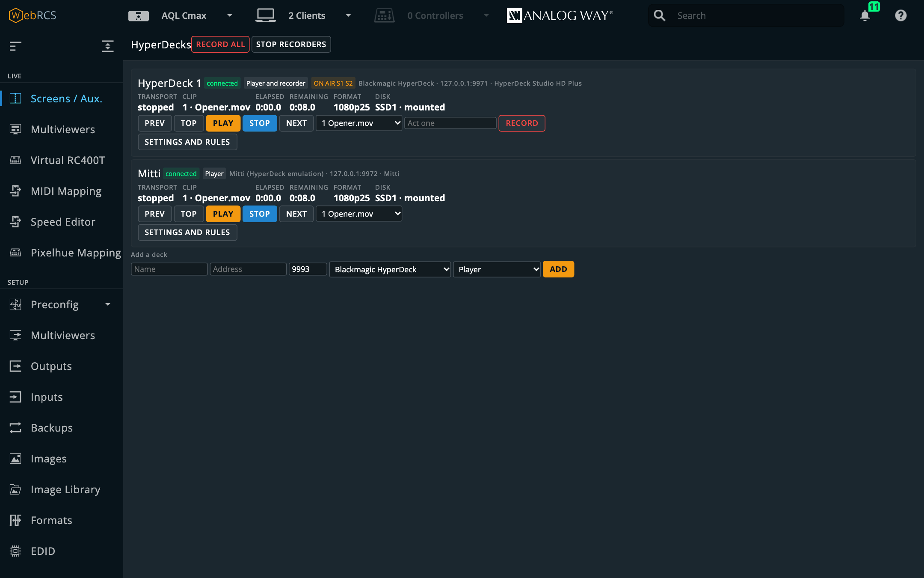The image size is (924, 578).
Task: Stop Mitti playback
Action: click(260, 214)
